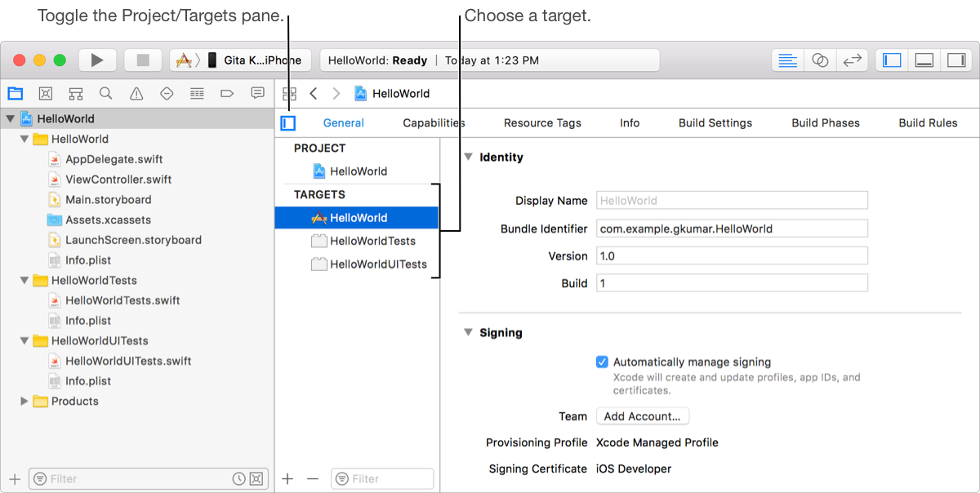980x493 pixels.
Task: Show the Issue navigator warning icon
Action: 136,93
